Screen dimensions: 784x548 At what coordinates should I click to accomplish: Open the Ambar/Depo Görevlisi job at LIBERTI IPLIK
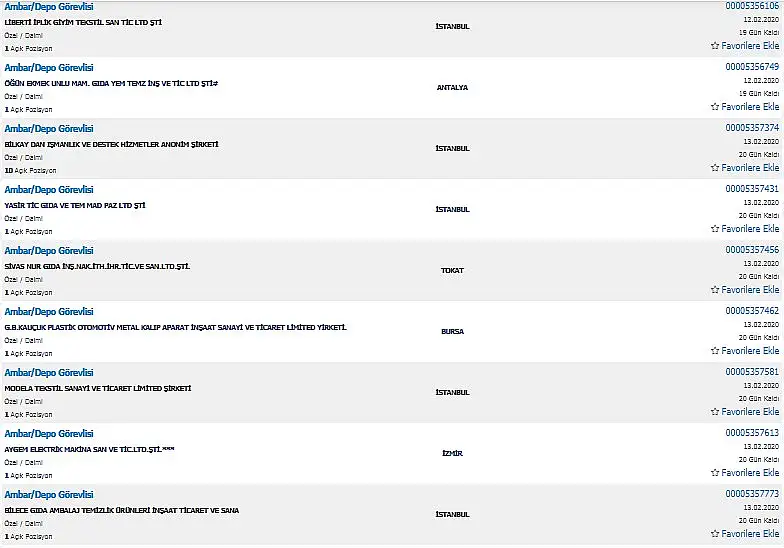point(49,7)
